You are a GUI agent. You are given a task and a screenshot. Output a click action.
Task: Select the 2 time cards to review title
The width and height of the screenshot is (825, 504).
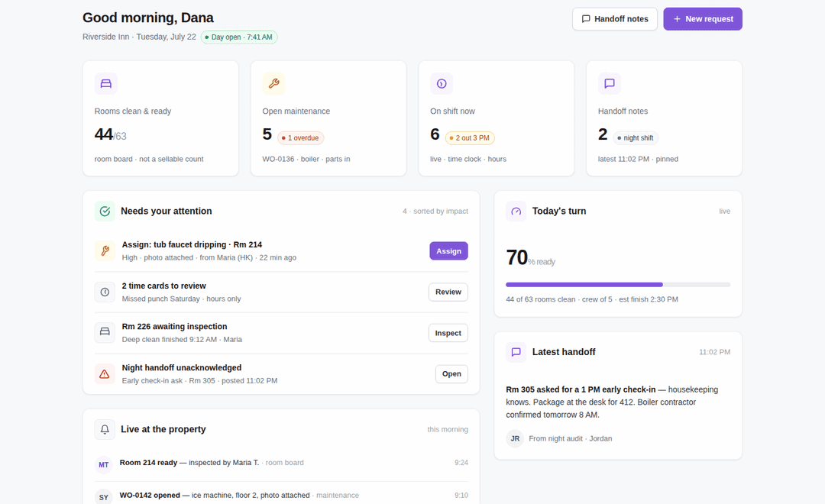164,286
